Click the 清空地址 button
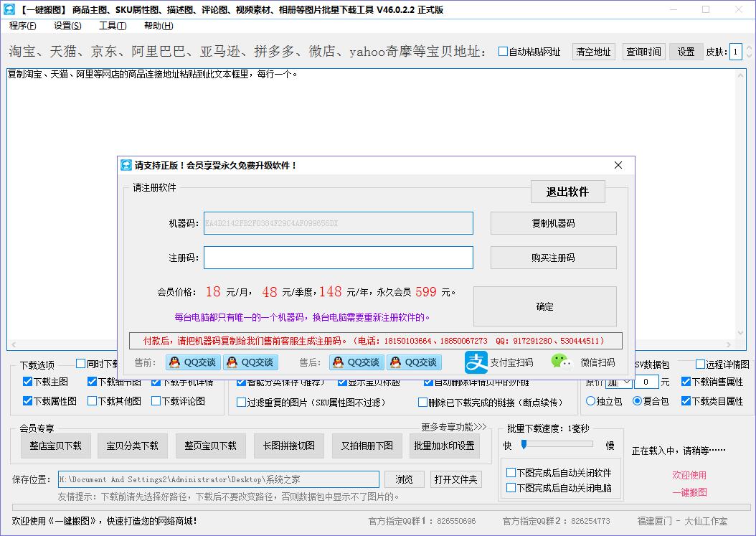 pos(593,51)
